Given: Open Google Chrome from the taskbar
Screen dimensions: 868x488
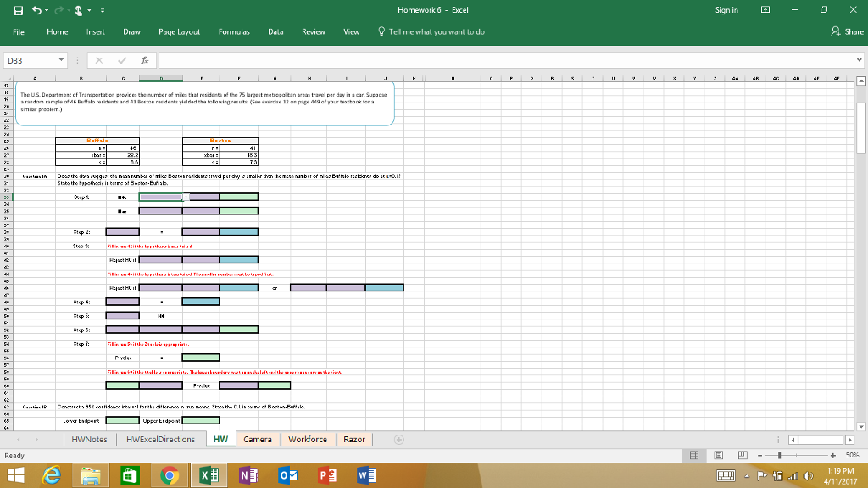Looking at the screenshot, I should click(x=170, y=475).
